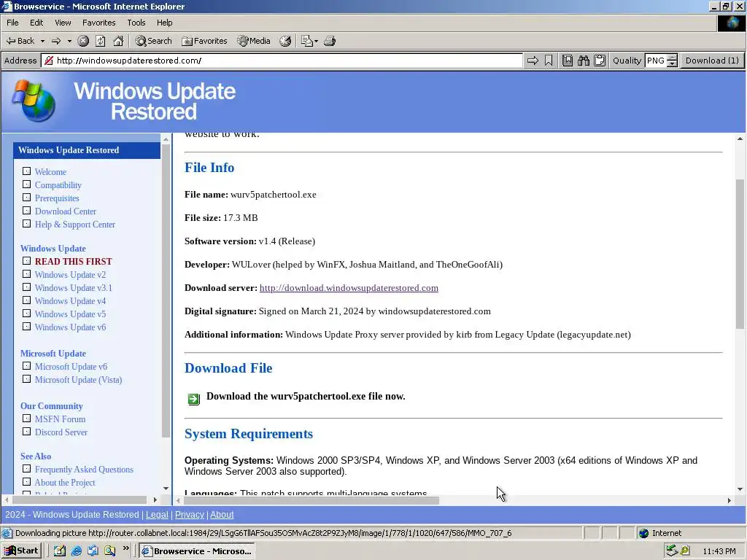Go forward with the Forward arrow

click(x=56, y=41)
